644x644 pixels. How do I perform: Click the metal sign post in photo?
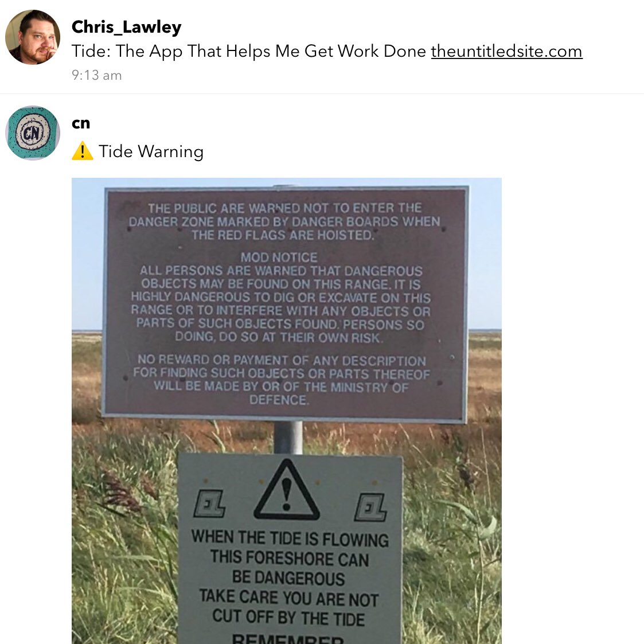tap(288, 438)
